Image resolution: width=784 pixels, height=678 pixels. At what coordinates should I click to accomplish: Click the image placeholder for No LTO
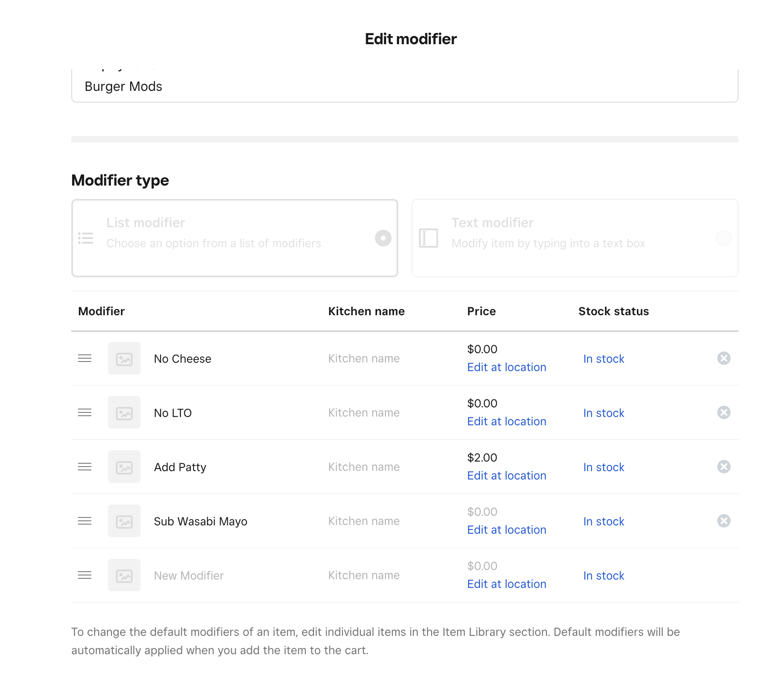(x=124, y=413)
